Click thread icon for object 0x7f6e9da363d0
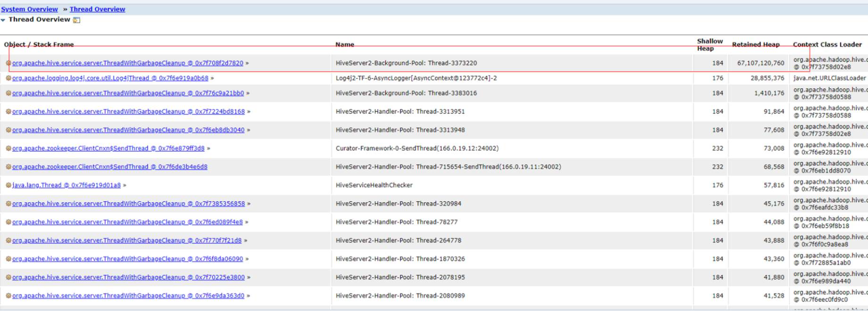The height and width of the screenshot is (311, 868). pos(8,296)
